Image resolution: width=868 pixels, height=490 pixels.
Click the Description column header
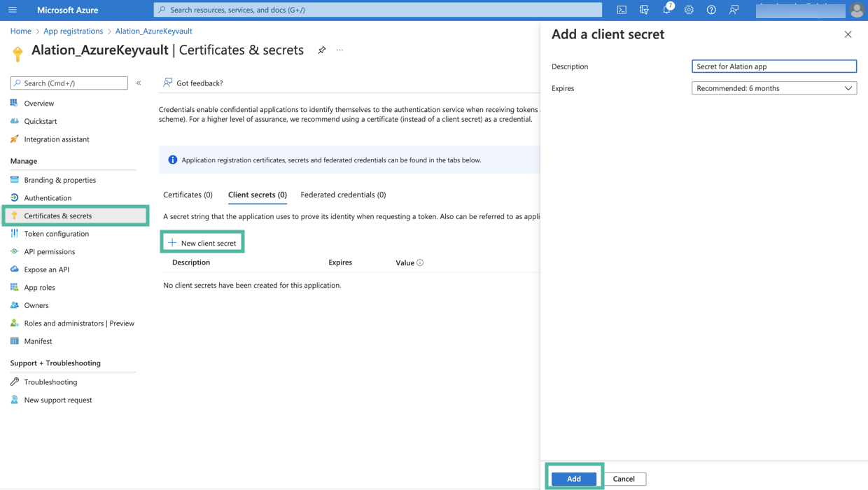[x=191, y=262]
